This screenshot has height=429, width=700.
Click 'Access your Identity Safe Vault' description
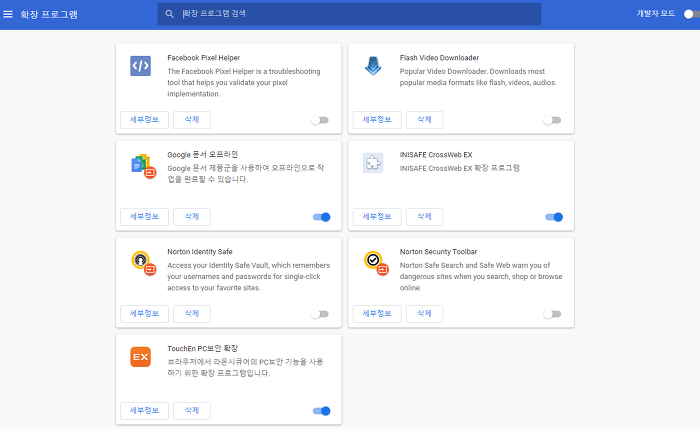(249, 276)
